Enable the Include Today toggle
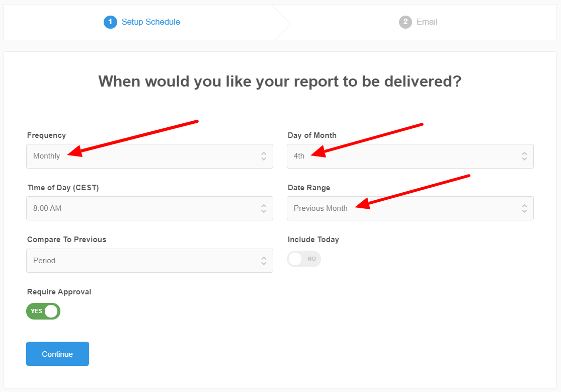Screen dimensions: 561x392 [304, 259]
